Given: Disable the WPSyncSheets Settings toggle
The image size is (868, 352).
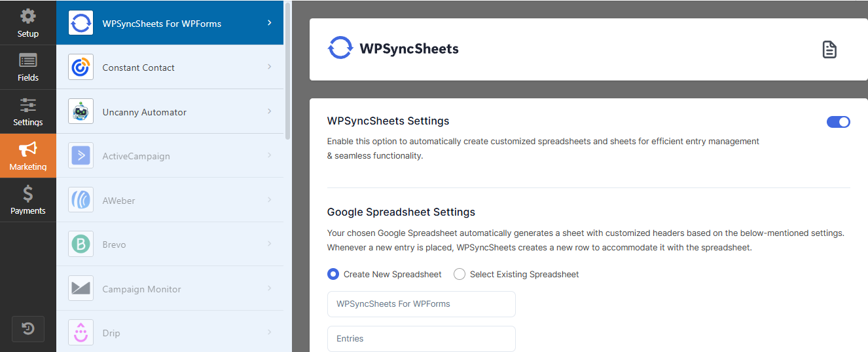Looking at the screenshot, I should (839, 122).
